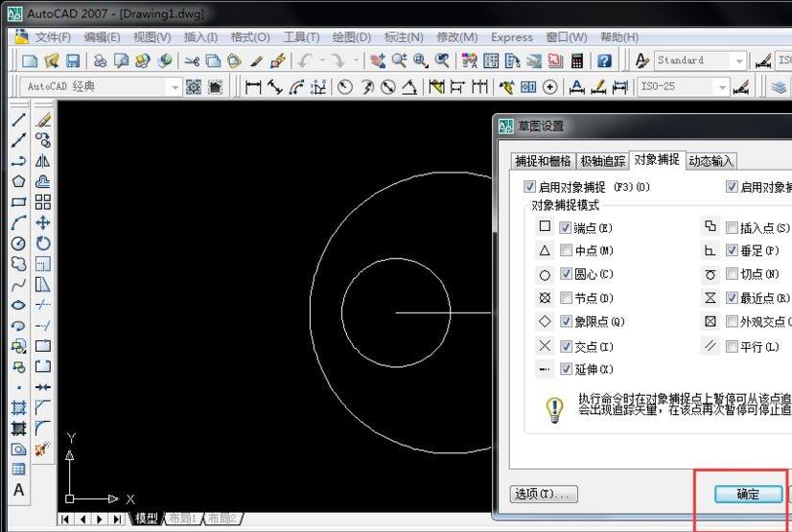Toggle the 启用对象捕捉 (F3) checkbox

coord(529,187)
